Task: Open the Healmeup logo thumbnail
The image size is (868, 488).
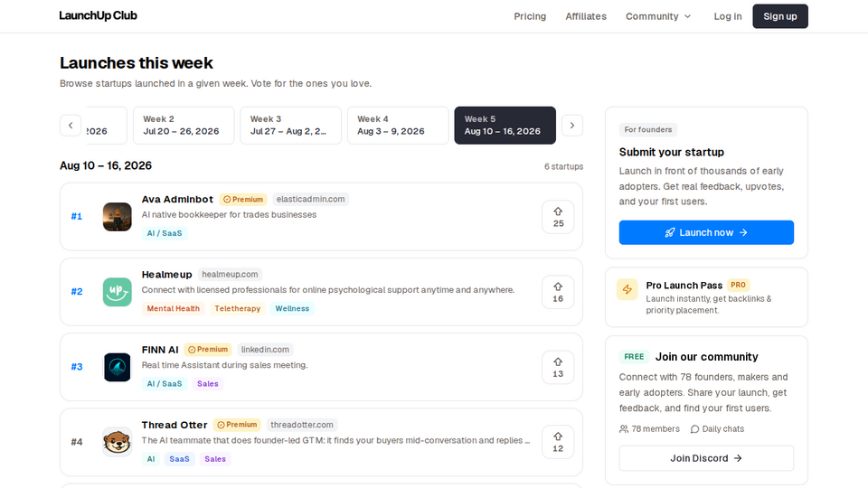Action: pos(118,292)
